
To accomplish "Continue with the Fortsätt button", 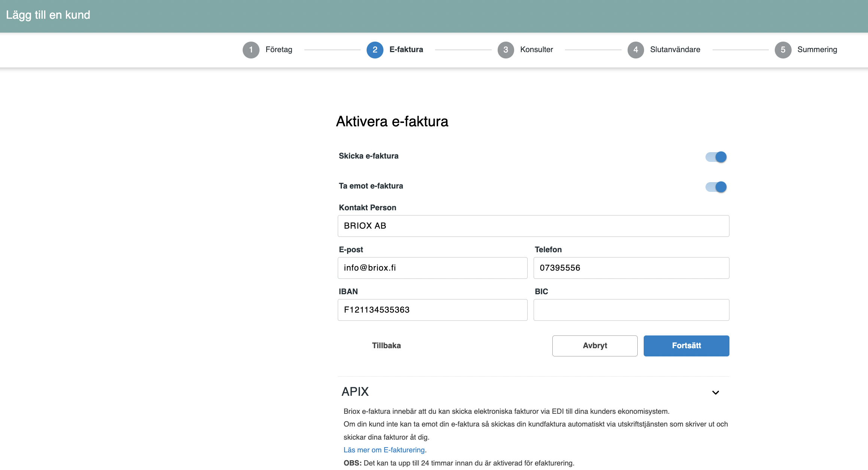I will [686, 346].
